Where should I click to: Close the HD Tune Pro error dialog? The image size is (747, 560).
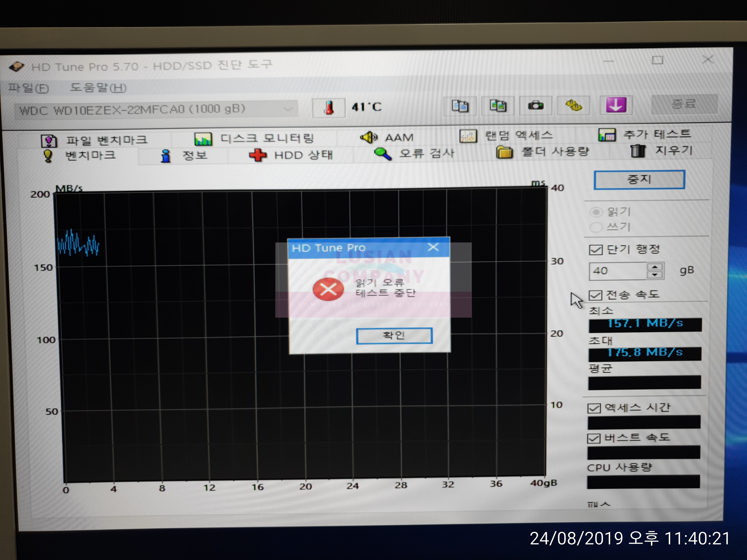tap(433, 247)
